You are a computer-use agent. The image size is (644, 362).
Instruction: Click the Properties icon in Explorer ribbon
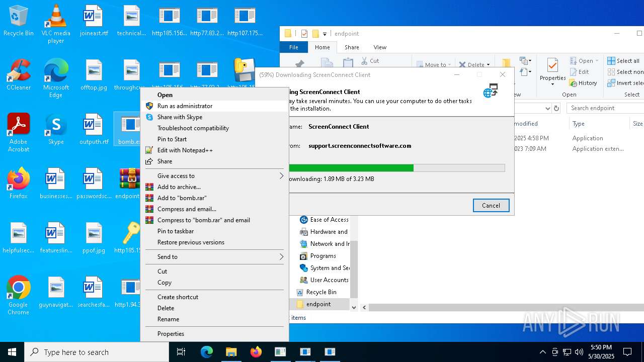pos(552,70)
